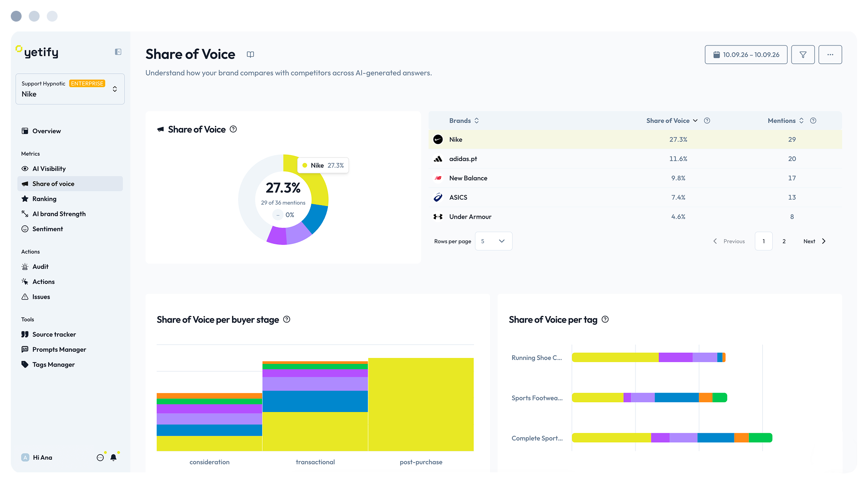This screenshot has height=484, width=868.
Task: Click the help icon next to Share of Voice card title
Action: click(233, 129)
